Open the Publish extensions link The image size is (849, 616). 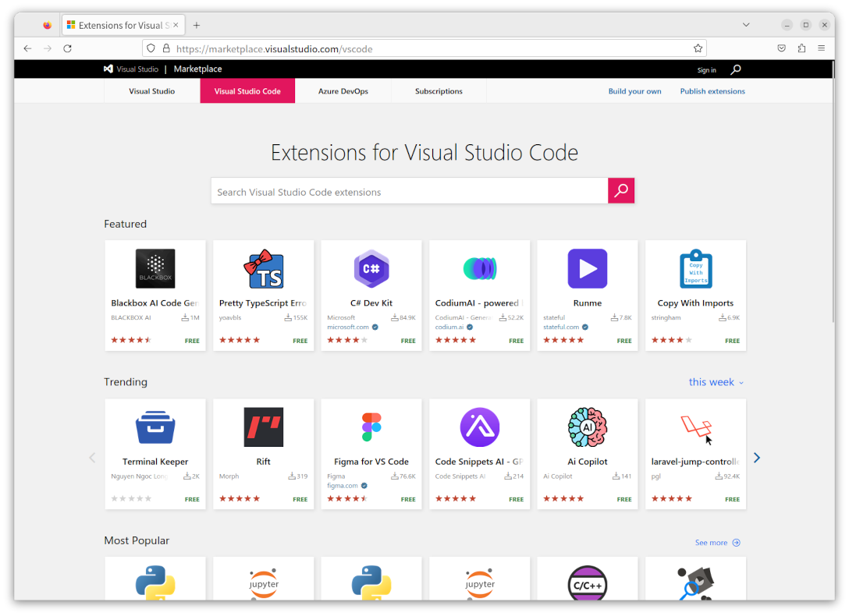(x=712, y=91)
